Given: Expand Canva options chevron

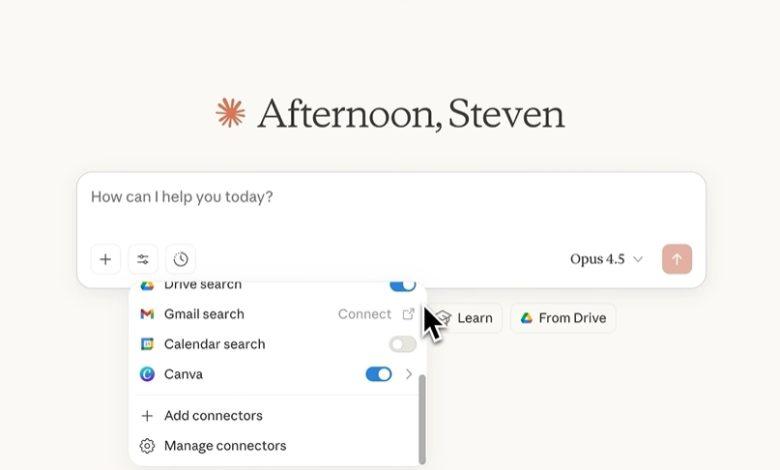Looking at the screenshot, I should click(409, 374).
